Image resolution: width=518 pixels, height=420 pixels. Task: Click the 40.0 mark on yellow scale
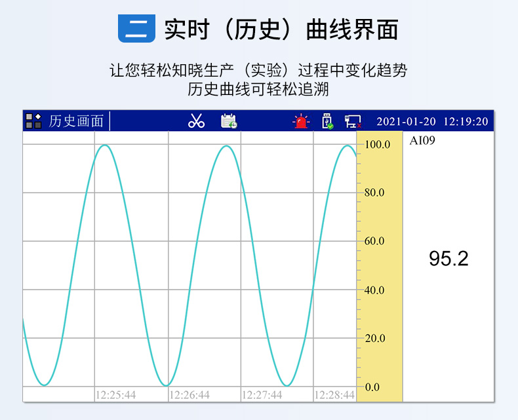[x=374, y=290]
